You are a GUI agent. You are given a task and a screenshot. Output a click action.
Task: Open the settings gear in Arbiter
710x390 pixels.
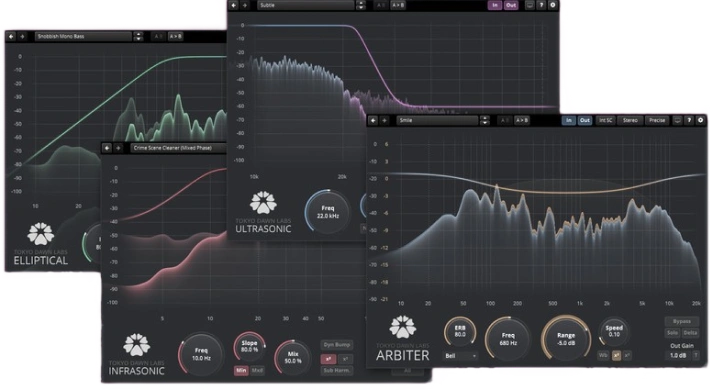tap(700, 120)
